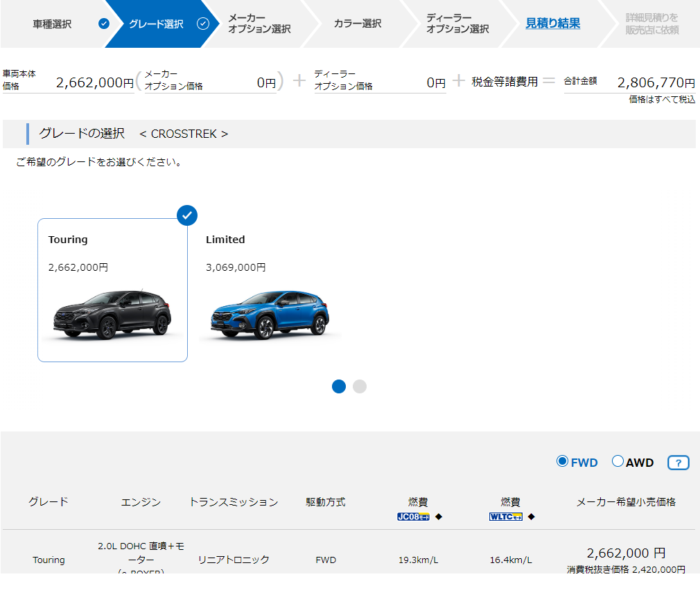
Task: Click the 合計金額 2,806,770円 value
Action: pos(656,82)
